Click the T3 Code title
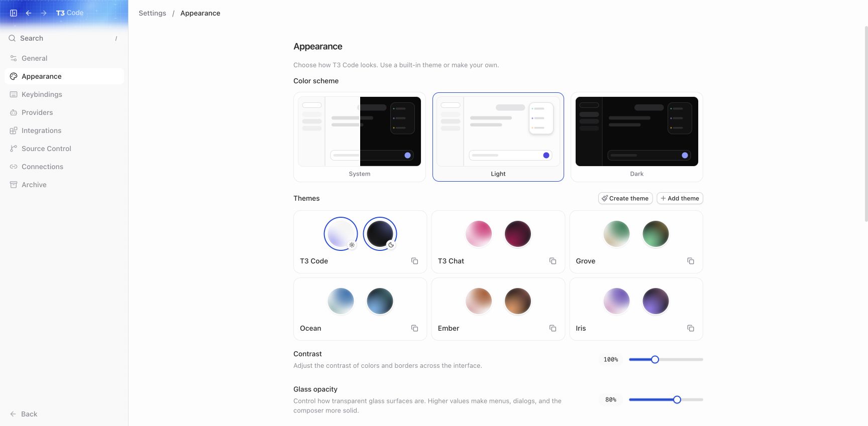 pos(70,13)
